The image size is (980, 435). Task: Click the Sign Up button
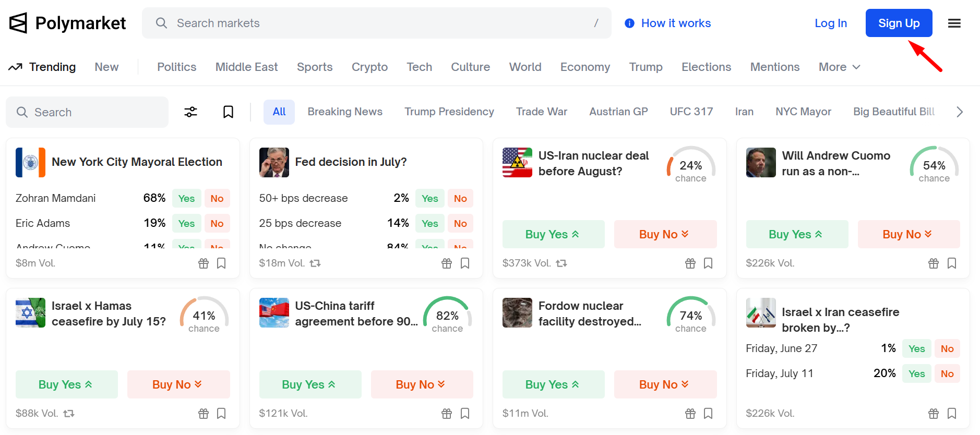[x=899, y=23]
